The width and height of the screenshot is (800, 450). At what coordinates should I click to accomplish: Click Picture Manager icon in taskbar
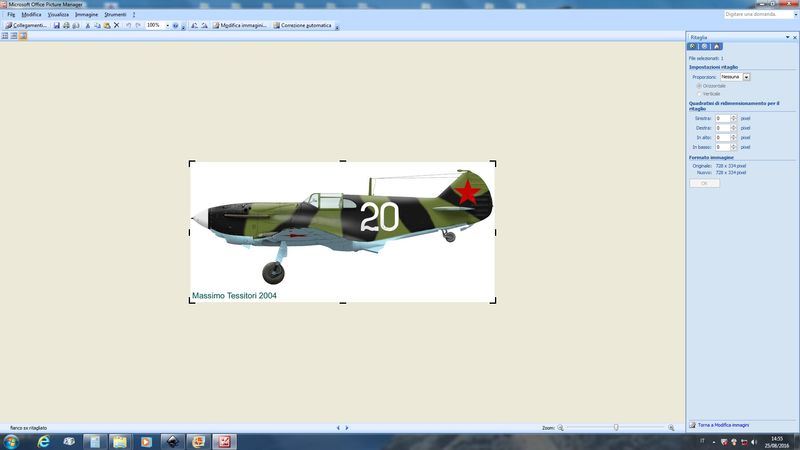click(x=224, y=441)
